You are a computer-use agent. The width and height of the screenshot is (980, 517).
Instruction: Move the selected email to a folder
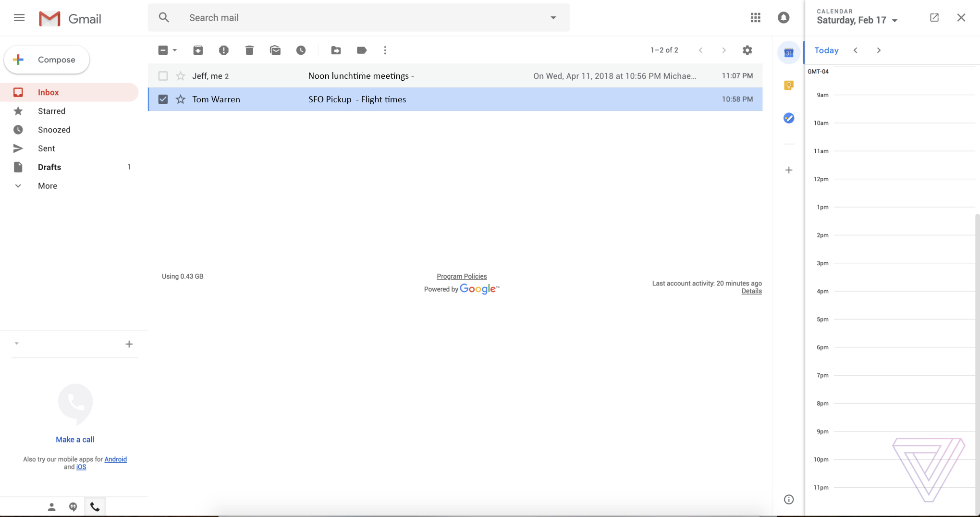pos(336,50)
